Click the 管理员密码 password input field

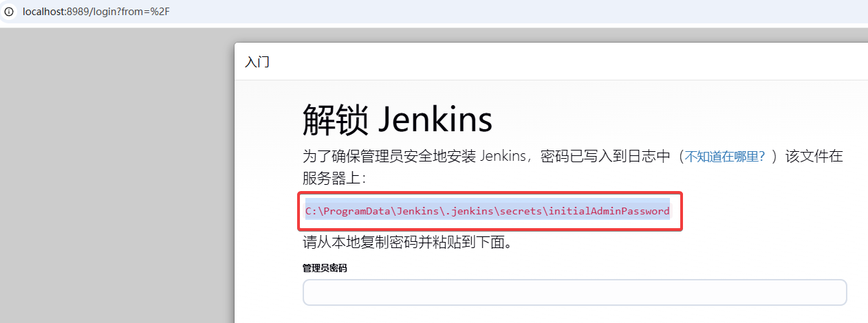574,292
